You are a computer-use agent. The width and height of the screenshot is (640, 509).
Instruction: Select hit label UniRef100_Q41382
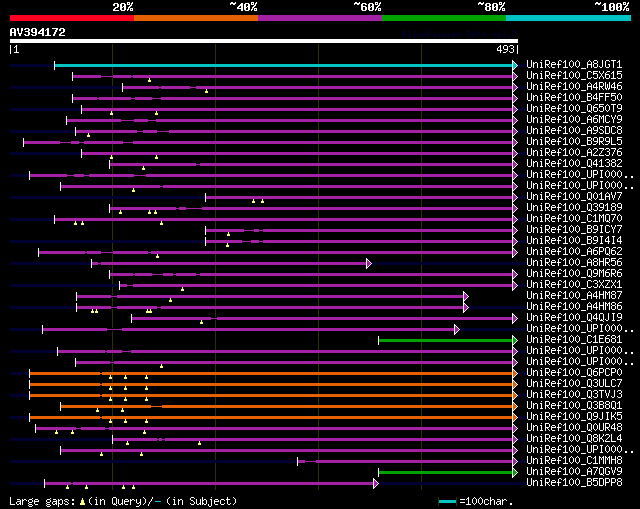click(x=574, y=164)
